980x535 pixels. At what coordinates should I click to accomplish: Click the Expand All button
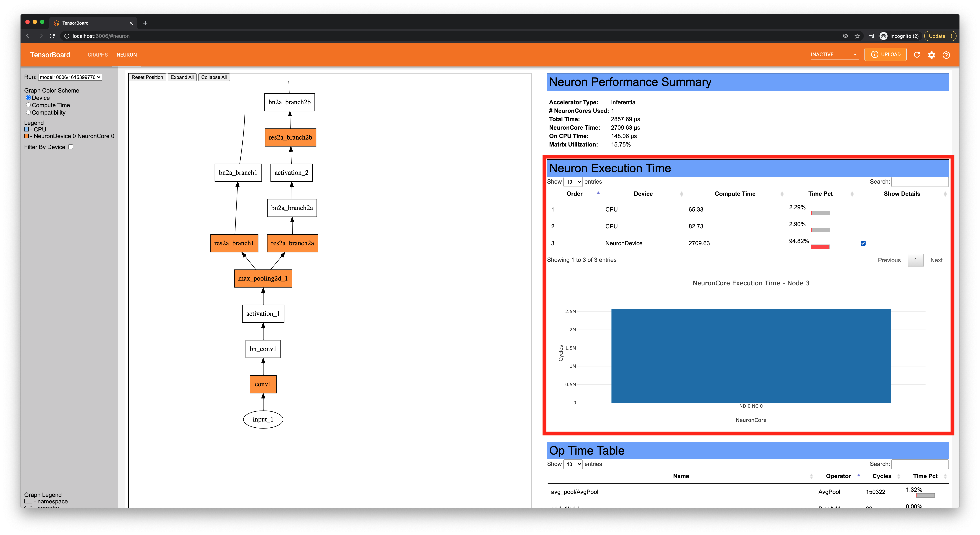click(x=182, y=77)
